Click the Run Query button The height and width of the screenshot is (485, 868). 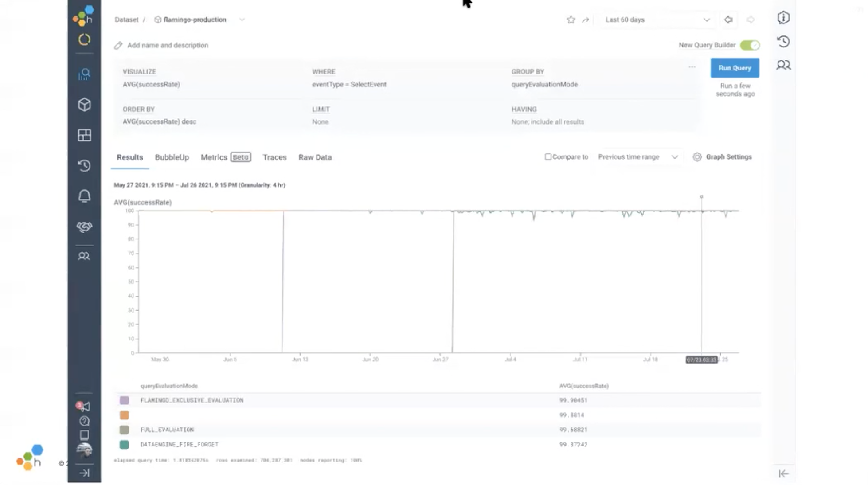click(735, 68)
